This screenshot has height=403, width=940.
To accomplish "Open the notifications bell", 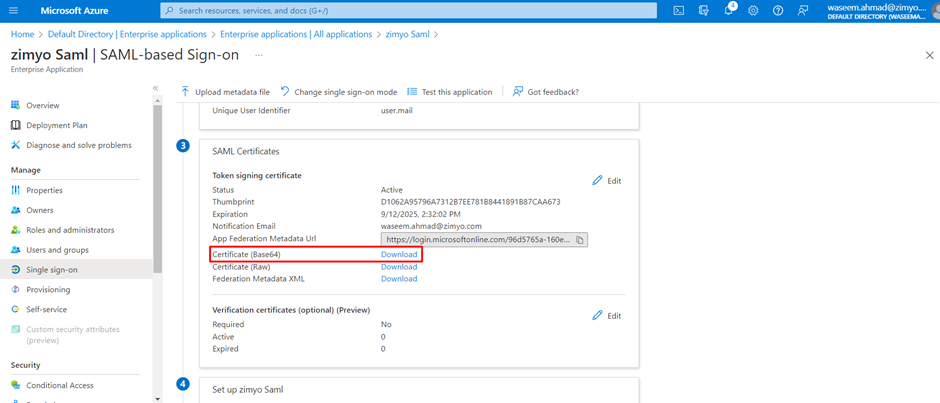I will pos(729,10).
